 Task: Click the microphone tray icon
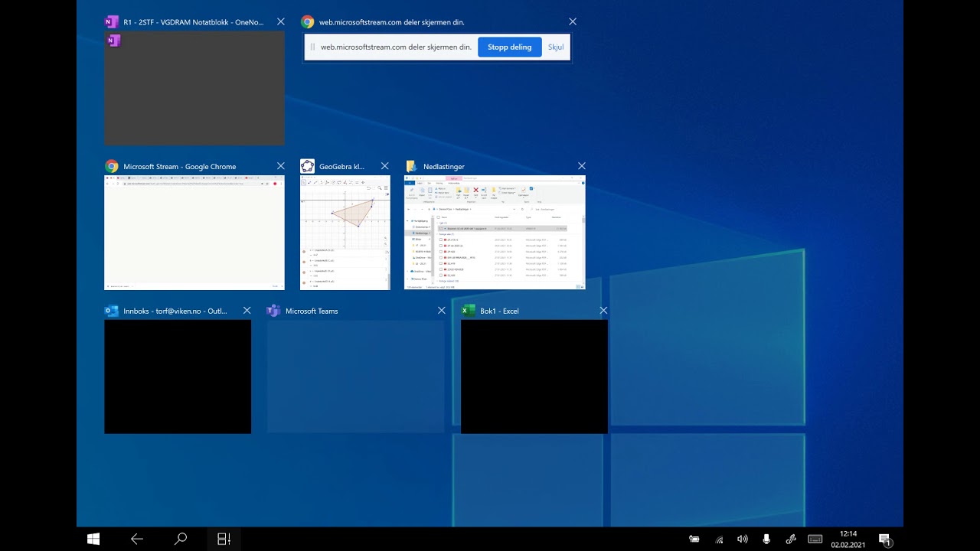pyautogui.click(x=766, y=540)
